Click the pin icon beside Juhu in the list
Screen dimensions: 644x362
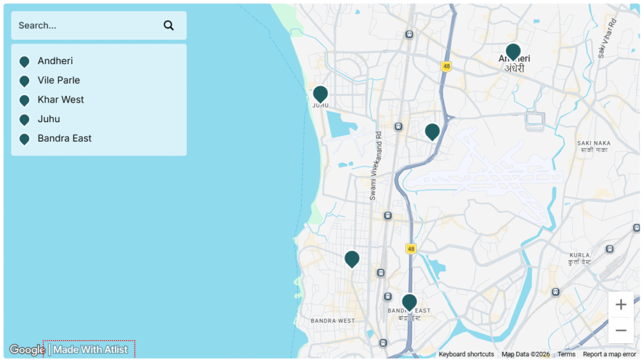coord(25,120)
